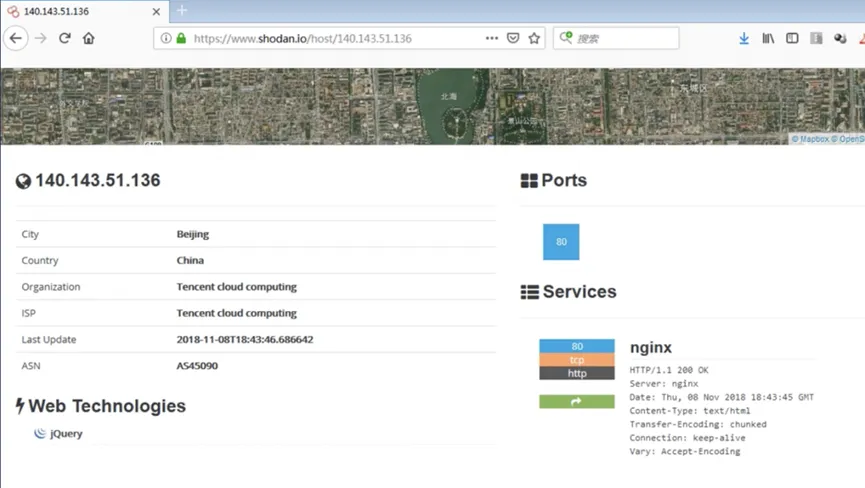
Task: Click the Services list icon
Action: click(530, 292)
